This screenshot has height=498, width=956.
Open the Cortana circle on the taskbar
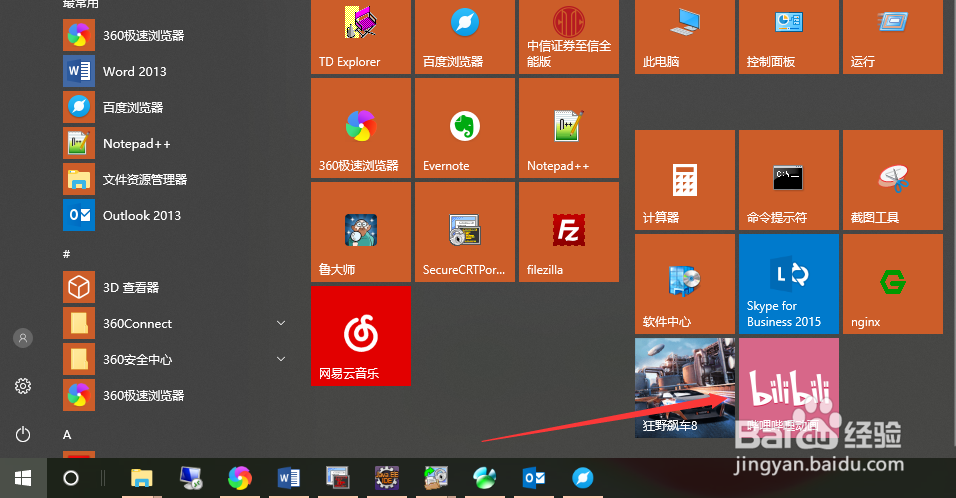[71, 478]
